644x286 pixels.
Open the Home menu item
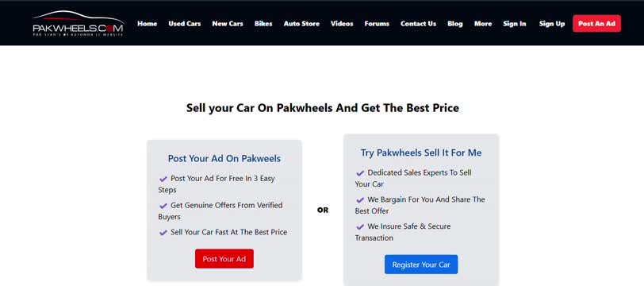coord(147,24)
